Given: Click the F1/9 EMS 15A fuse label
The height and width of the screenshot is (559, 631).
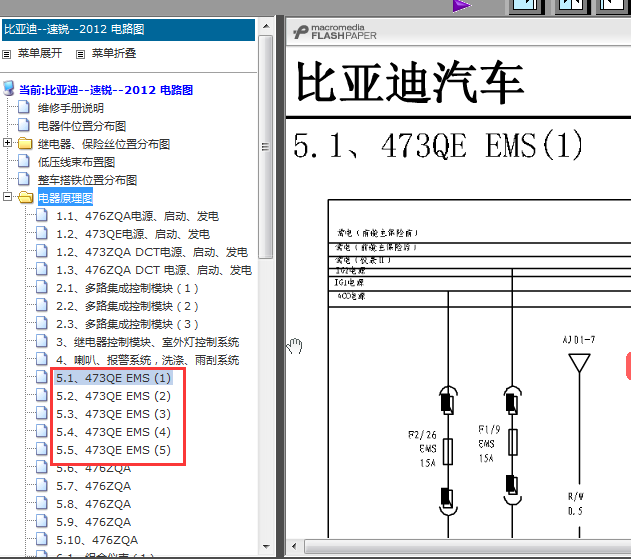Looking at the screenshot, I should 489,443.
